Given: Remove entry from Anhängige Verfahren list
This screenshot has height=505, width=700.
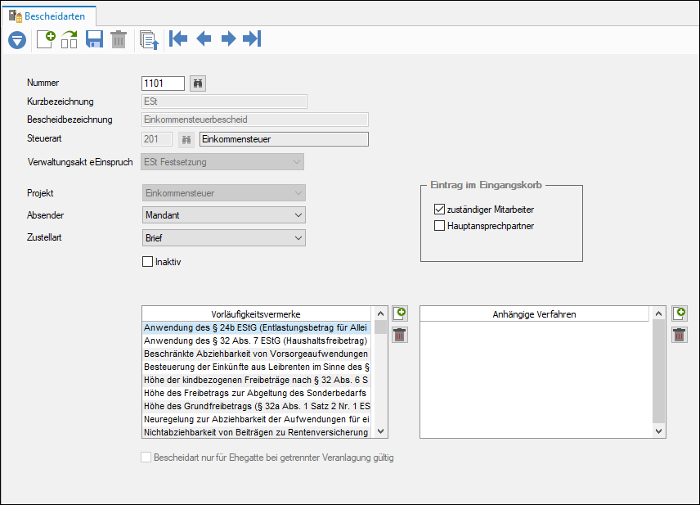Looking at the screenshot, I should point(679,335).
